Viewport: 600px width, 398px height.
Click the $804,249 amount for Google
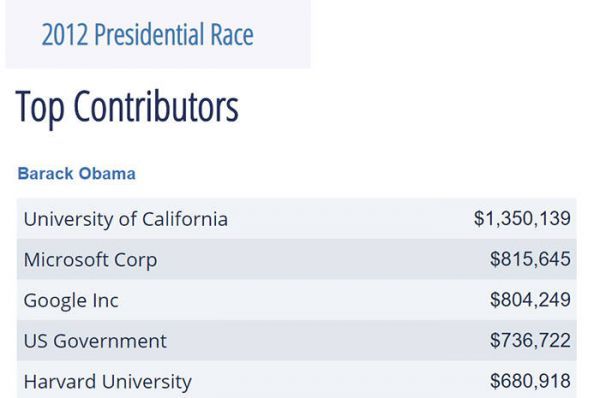(x=530, y=300)
